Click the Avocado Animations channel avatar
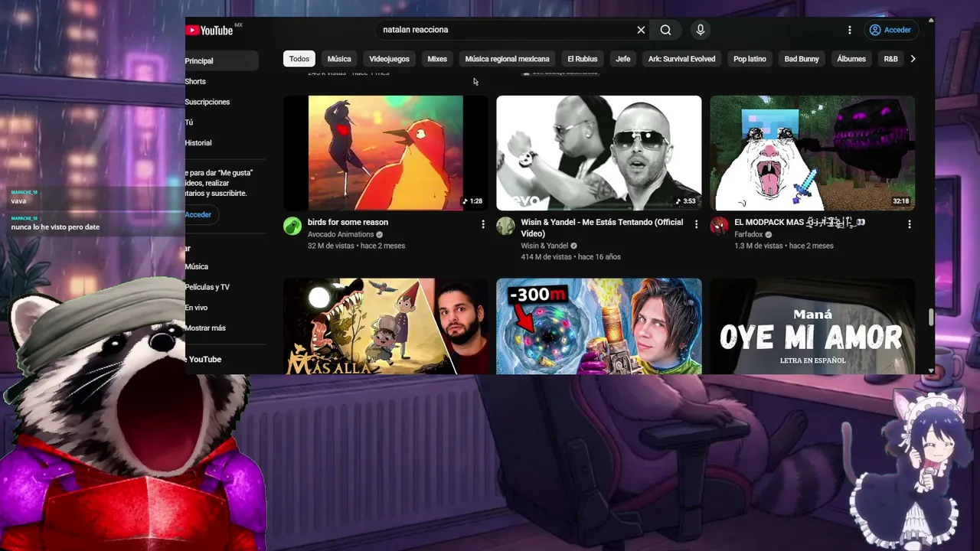Screen dimensions: 980x551 tap(292, 226)
